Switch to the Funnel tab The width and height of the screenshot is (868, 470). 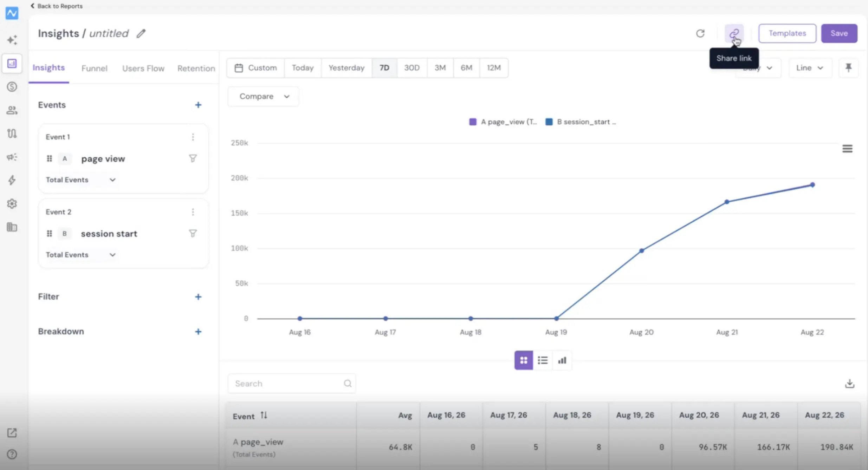pos(94,68)
